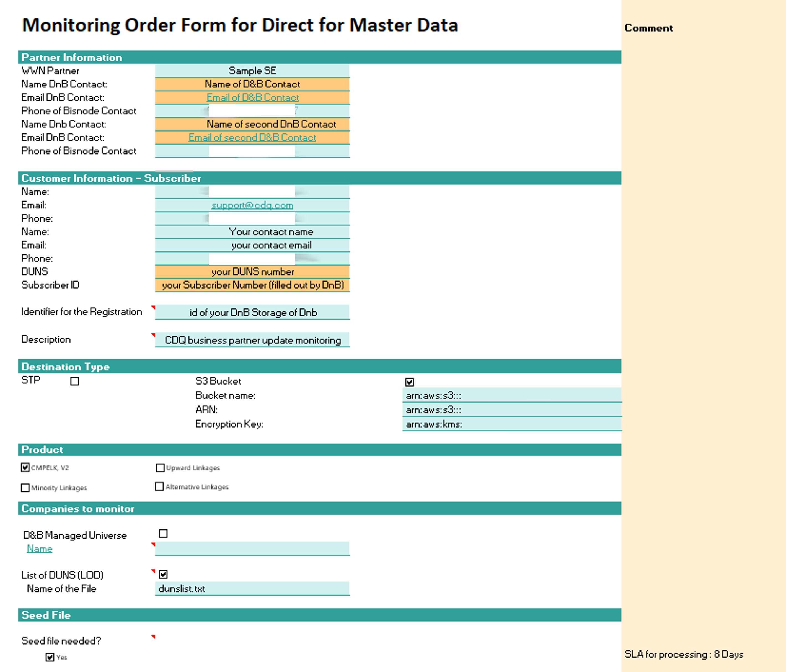The image size is (786, 672).
Task: Click the Encryption Key arn:aws:kms field
Action: (512, 424)
